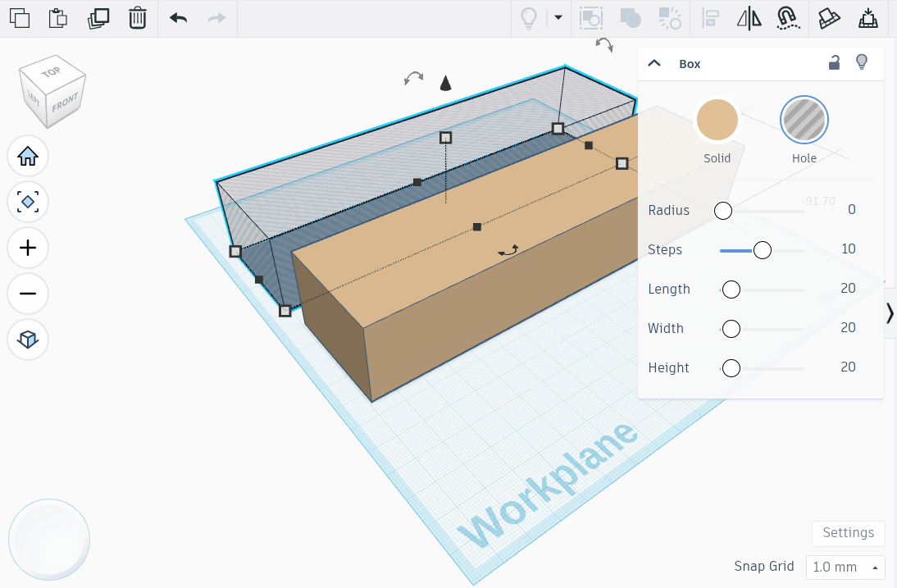Fit all shapes in view

point(27,202)
